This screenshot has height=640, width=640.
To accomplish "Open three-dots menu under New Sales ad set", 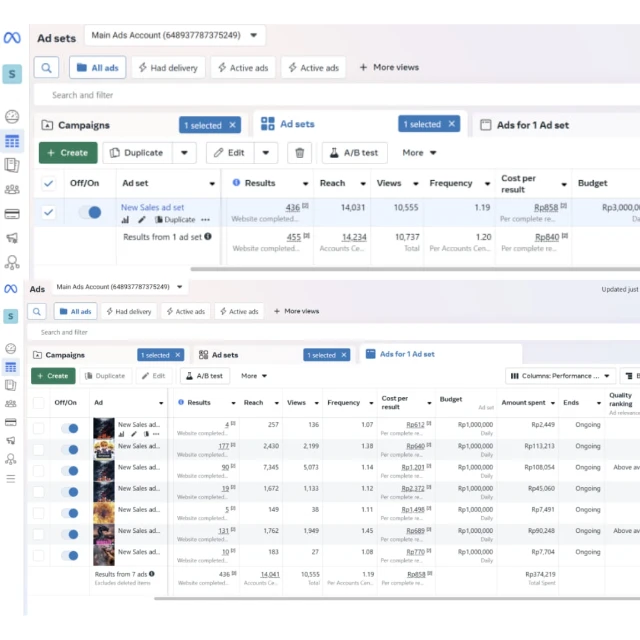I will pos(206,220).
